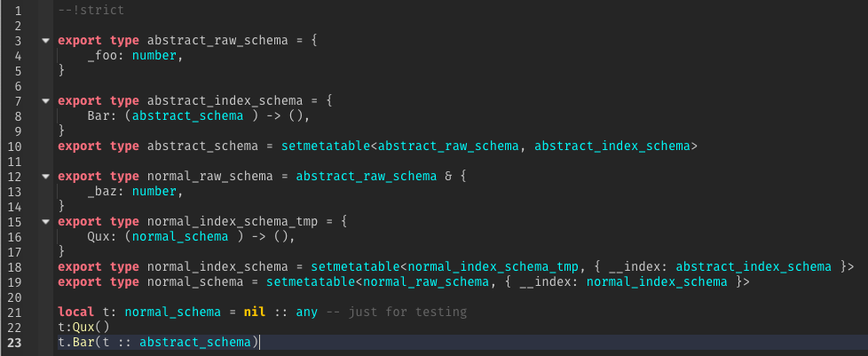This screenshot has height=356, width=868.
Task: Place cursor on the --!strict comment
Action: (91, 11)
